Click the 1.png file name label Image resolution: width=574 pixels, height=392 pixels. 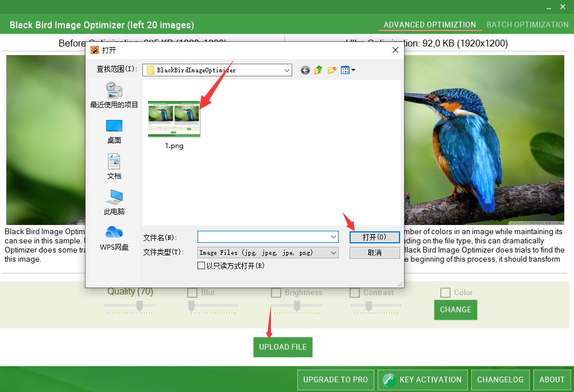tap(174, 146)
